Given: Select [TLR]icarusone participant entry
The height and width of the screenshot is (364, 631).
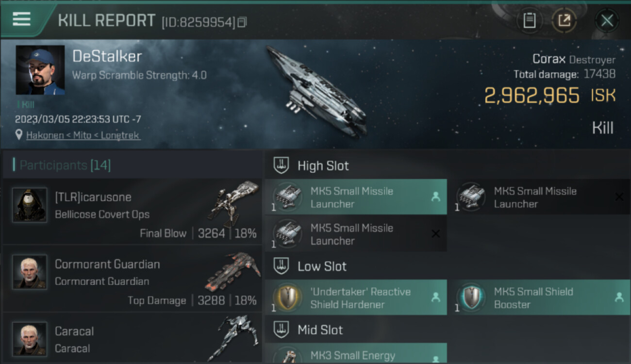Looking at the screenshot, I should 132,212.
